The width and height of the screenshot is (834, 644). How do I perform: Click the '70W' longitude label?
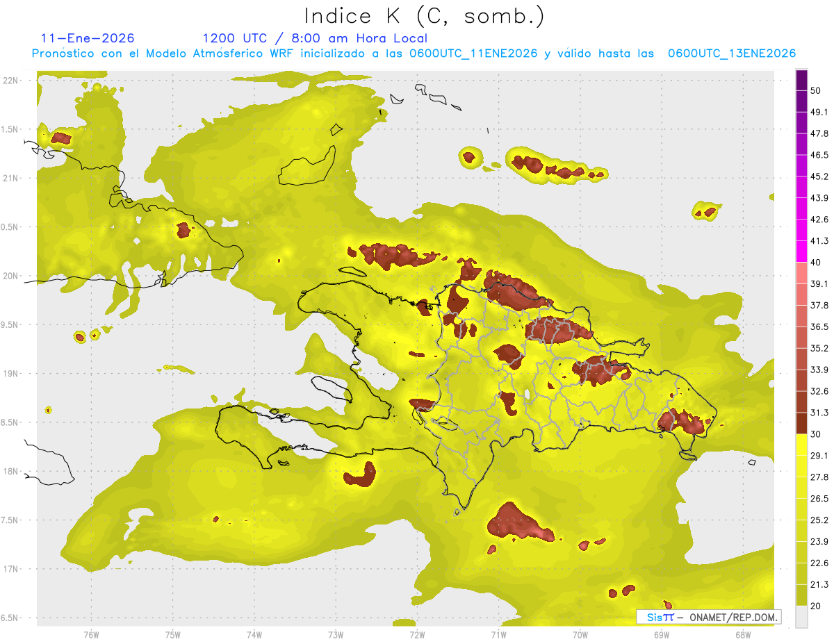click(x=580, y=634)
